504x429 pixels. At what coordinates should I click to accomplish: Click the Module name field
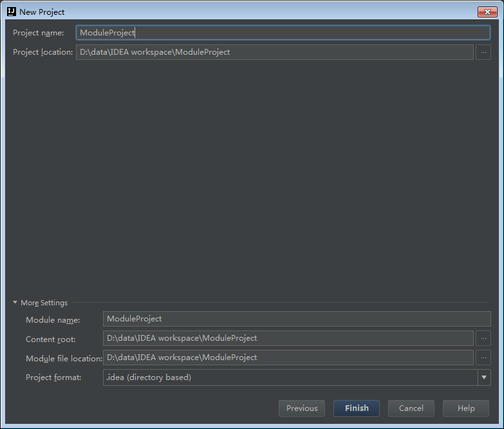pos(297,319)
